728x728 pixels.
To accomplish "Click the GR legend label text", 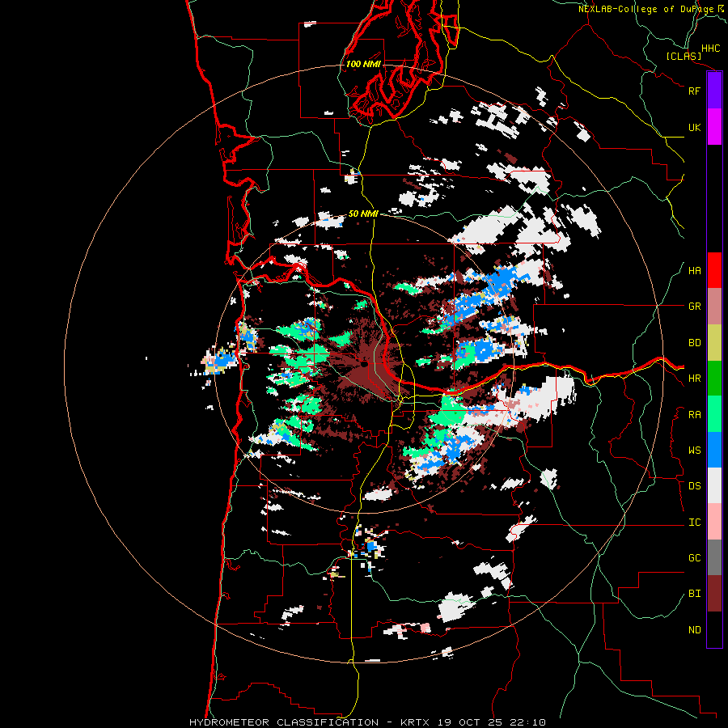I will [x=694, y=307].
